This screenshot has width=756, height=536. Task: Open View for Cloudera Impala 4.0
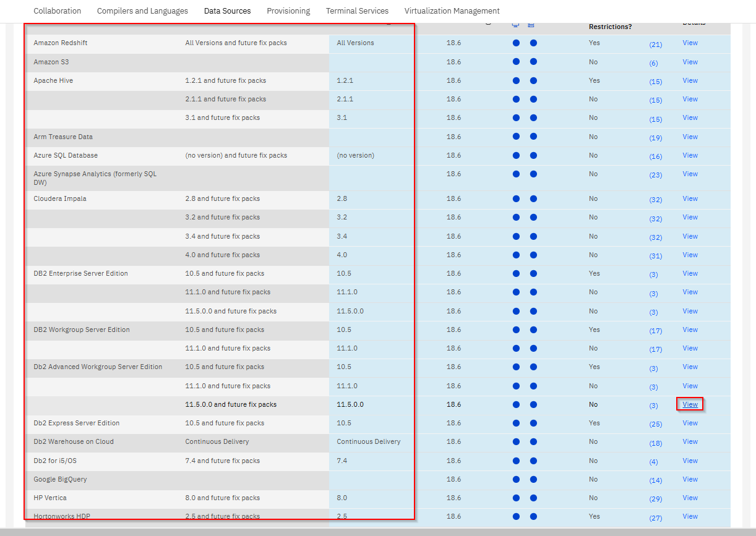[690, 255]
